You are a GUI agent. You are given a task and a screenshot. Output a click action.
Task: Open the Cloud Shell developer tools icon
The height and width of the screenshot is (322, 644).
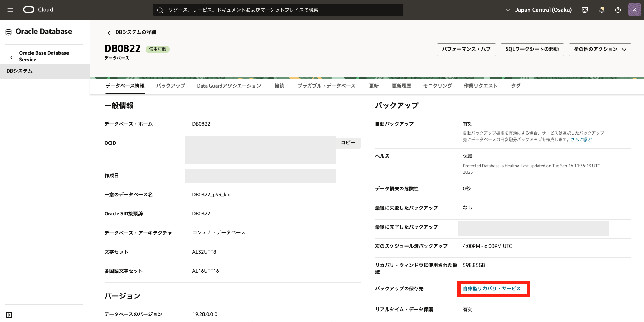pyautogui.click(x=585, y=10)
